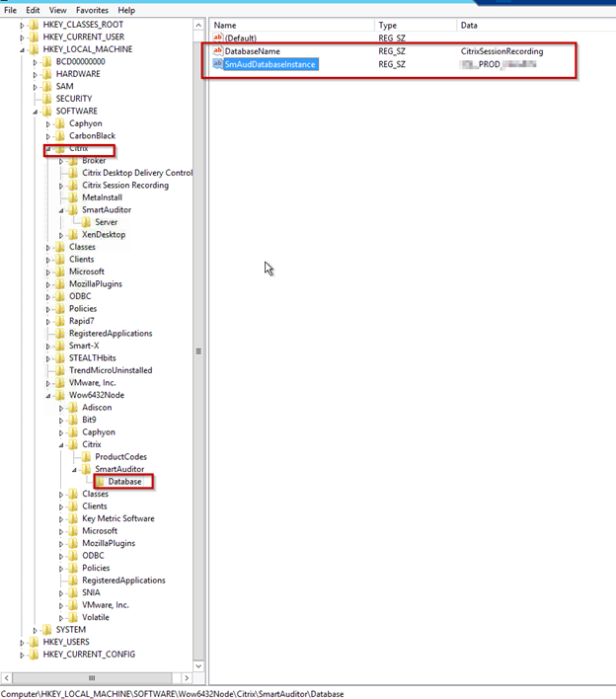Open the Help menu
Screen dimensions: 616x699
click(x=126, y=10)
